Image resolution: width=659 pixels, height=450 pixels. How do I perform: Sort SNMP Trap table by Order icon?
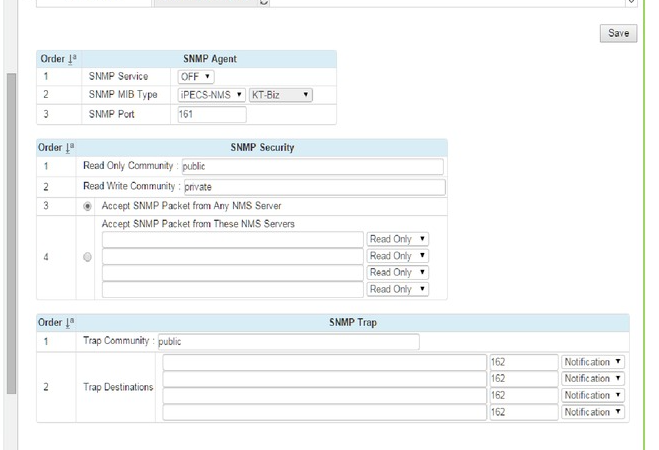[x=72, y=323]
